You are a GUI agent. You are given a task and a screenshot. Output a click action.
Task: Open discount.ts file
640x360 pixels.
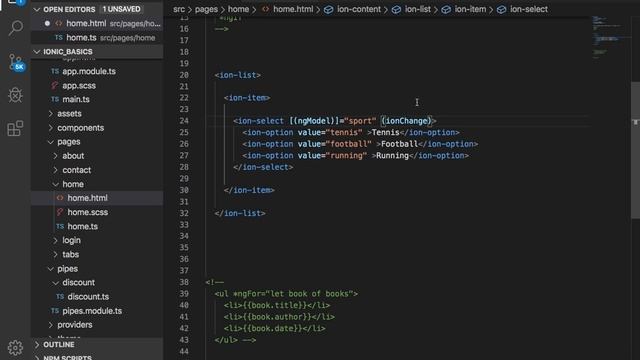pyautogui.click(x=88, y=297)
